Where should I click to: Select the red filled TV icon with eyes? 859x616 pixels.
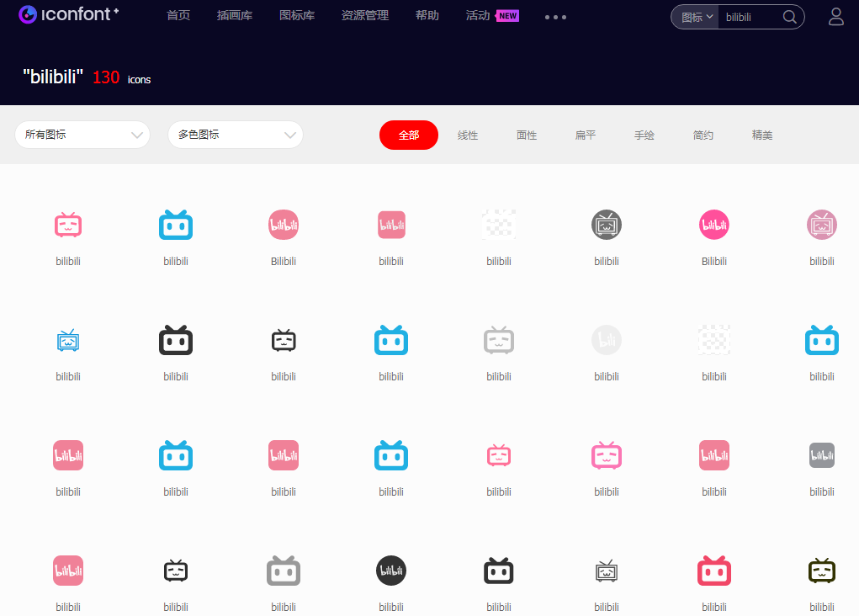tap(713, 571)
